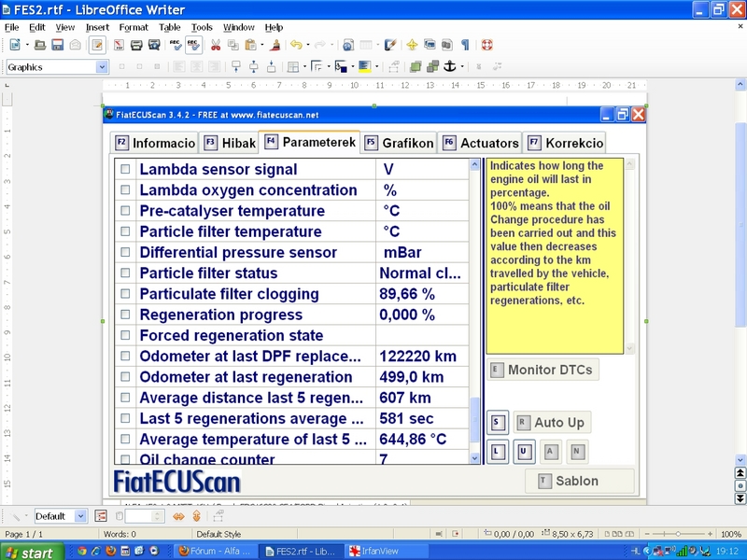The image size is (747, 560).
Task: Switch to IrfanView in the taskbar
Action: coord(386,552)
